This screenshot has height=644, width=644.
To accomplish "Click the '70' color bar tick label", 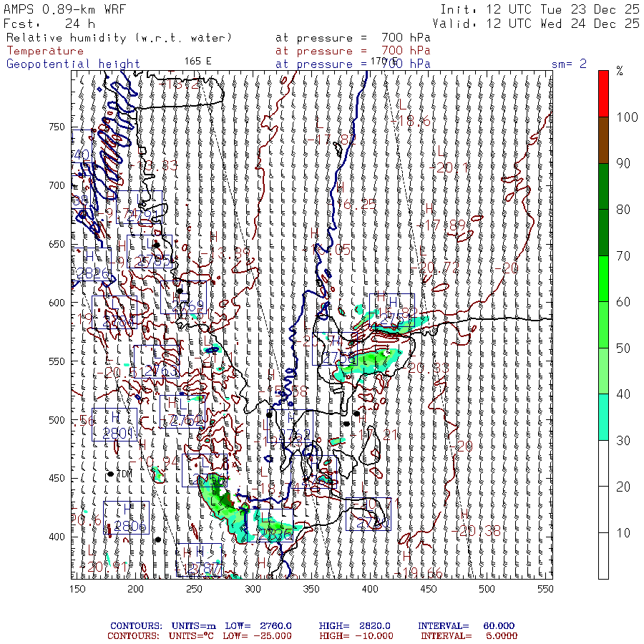I will pos(623,256).
